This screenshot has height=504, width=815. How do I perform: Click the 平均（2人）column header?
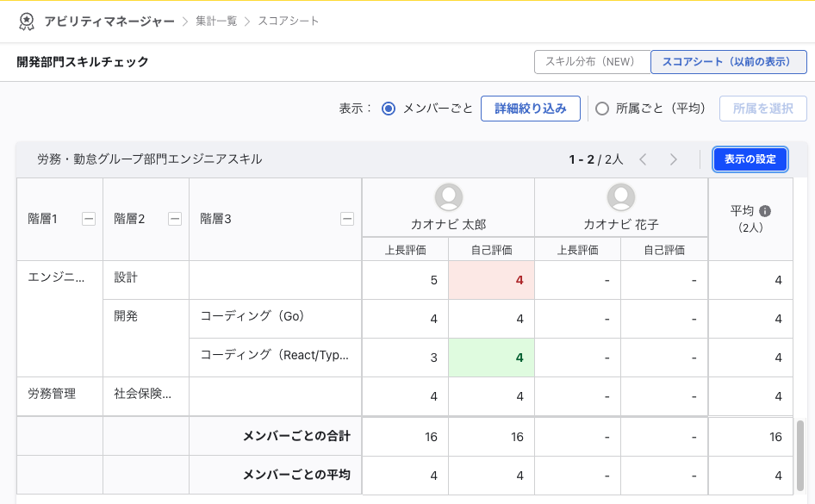click(750, 219)
